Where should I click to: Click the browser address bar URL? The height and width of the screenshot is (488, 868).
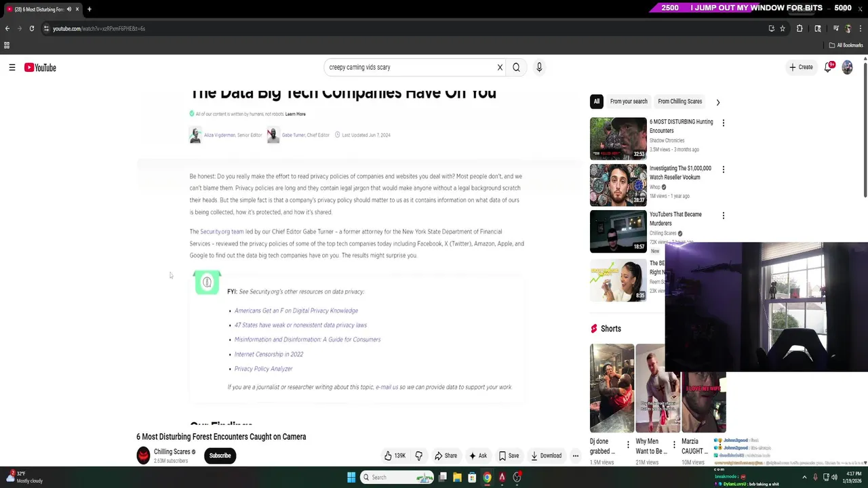point(99,28)
